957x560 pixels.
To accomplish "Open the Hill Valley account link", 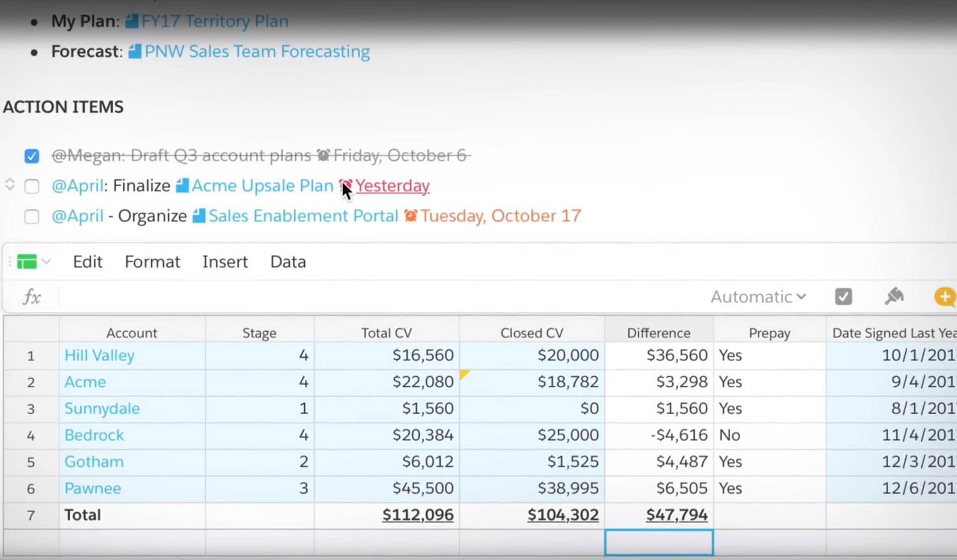I will (x=99, y=355).
